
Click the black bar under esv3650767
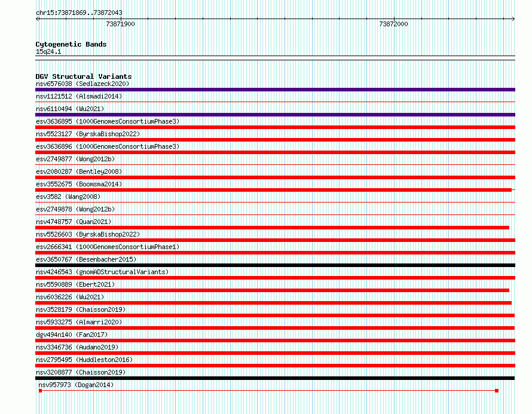pos(275,265)
